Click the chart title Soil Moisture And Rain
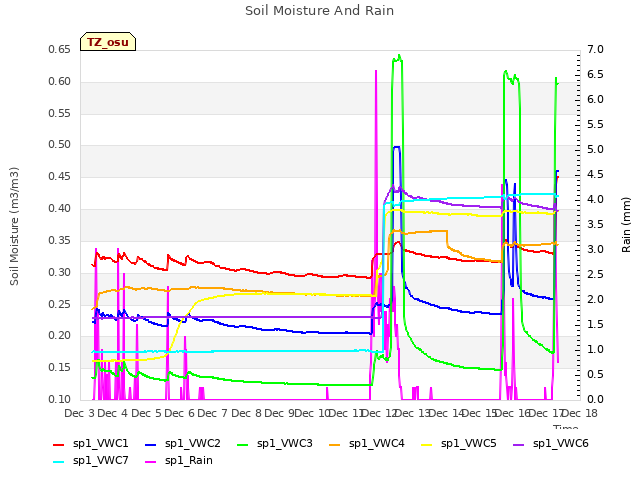Viewport: 640px width, 480px height. pos(320,11)
